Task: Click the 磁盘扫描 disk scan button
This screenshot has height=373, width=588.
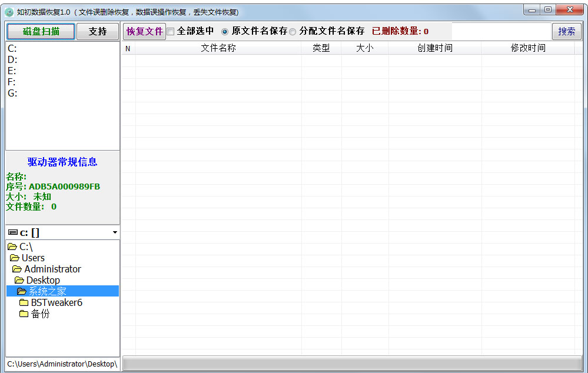Action: (x=41, y=31)
